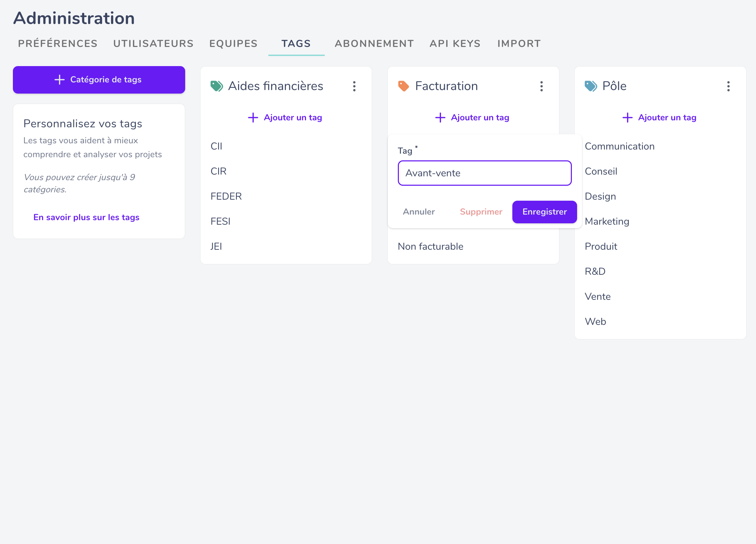Click the Administration page heading

(x=74, y=18)
